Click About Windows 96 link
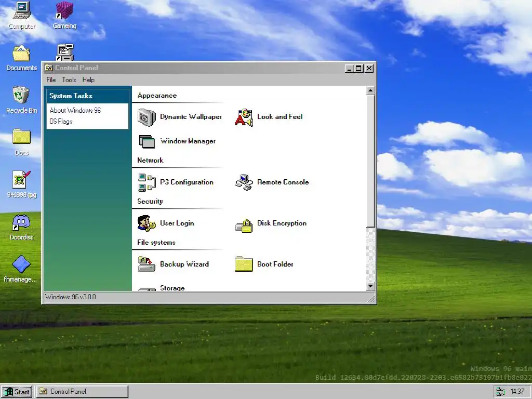 point(75,110)
